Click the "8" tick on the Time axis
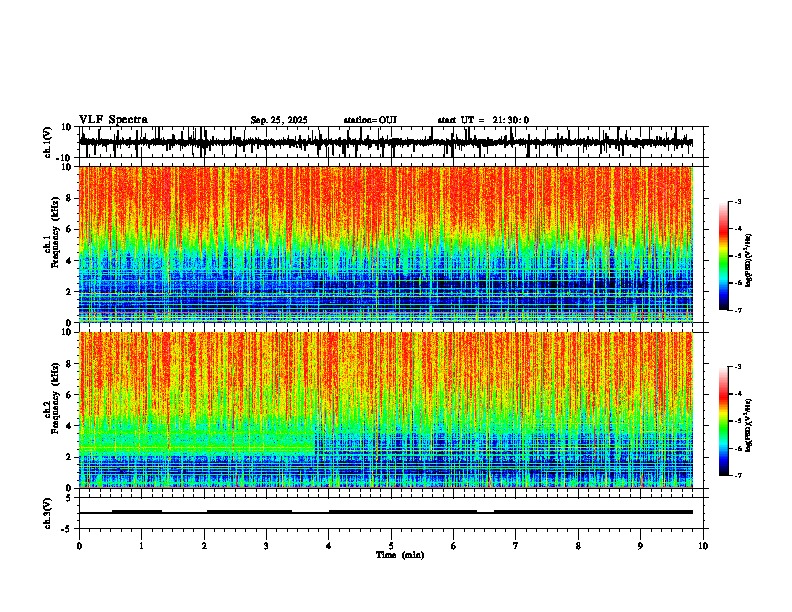Screen dimensions: 792x612 pos(578,546)
